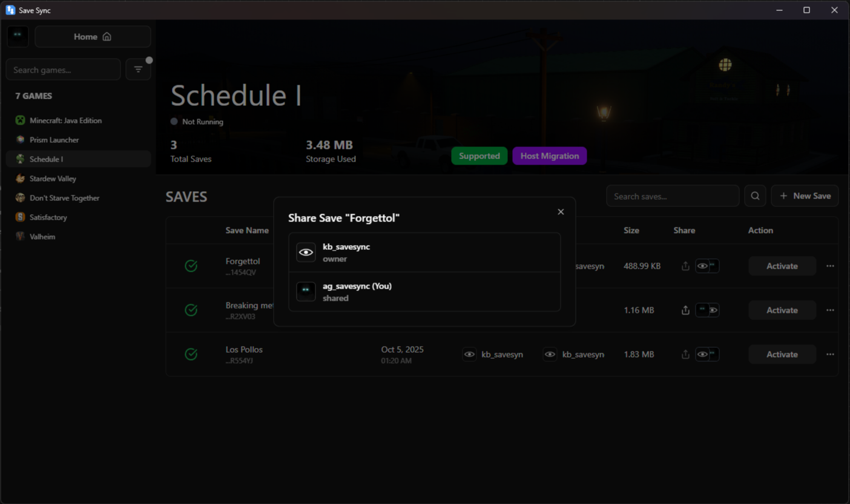Activate the 1.16 MB save
This screenshot has width=850, height=504.
782,310
